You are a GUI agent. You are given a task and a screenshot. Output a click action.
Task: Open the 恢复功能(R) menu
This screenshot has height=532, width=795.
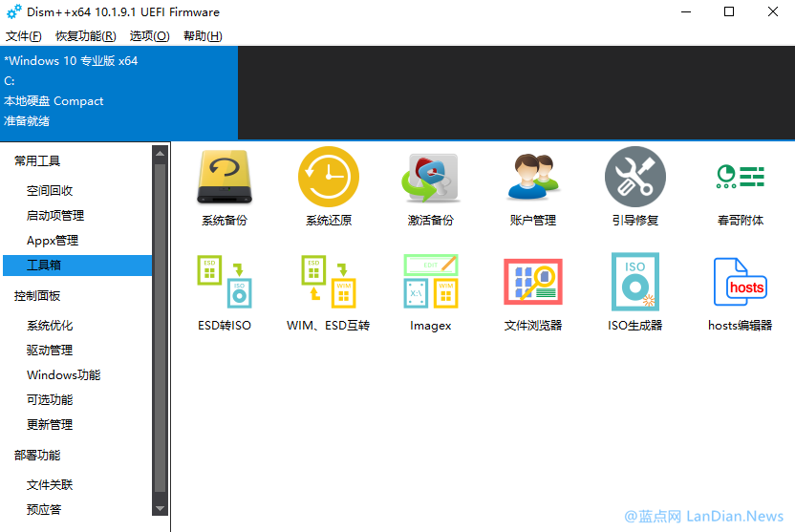86,36
